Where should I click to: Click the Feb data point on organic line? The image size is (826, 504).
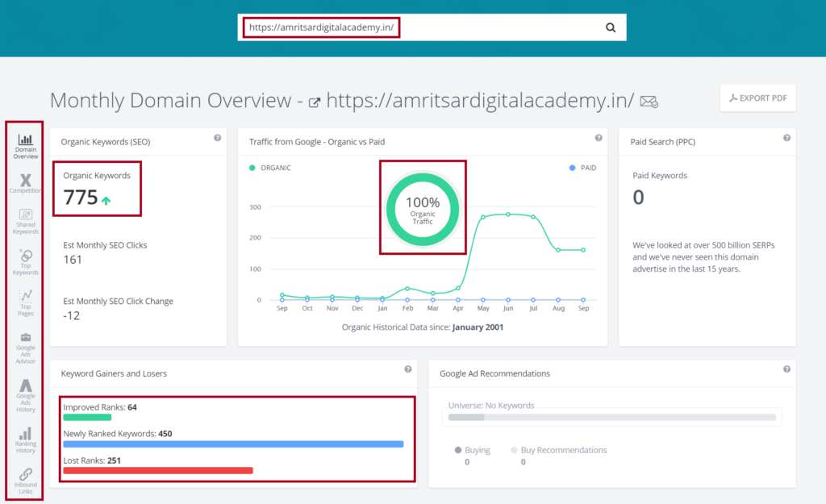coord(407,289)
